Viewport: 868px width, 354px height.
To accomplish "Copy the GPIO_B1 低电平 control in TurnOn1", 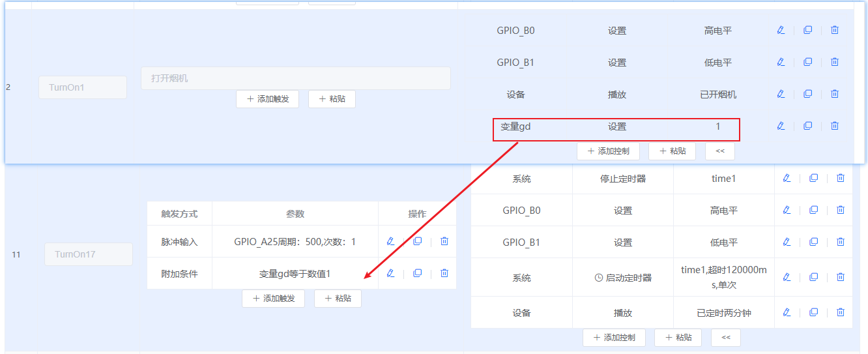I will pos(807,62).
